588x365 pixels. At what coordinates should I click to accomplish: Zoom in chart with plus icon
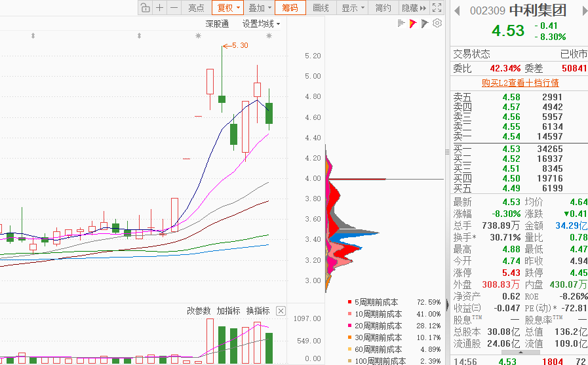pos(160,8)
